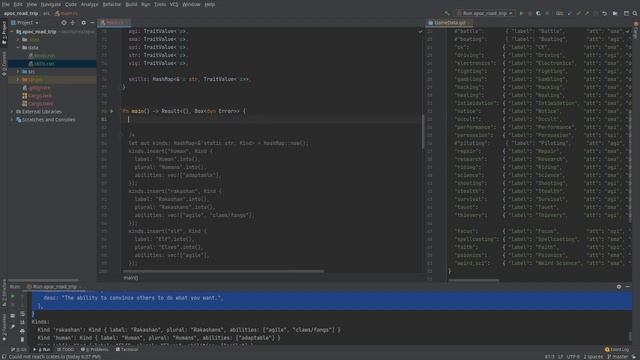Viewport: 640px width, 360px height.
Task: Select the .gitignore file in tree
Action: click(36, 88)
